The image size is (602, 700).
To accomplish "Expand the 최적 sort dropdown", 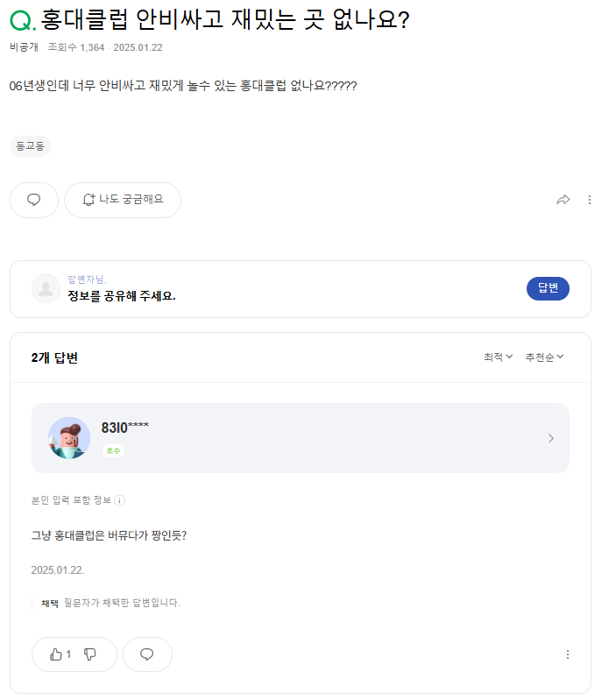I will 498,357.
